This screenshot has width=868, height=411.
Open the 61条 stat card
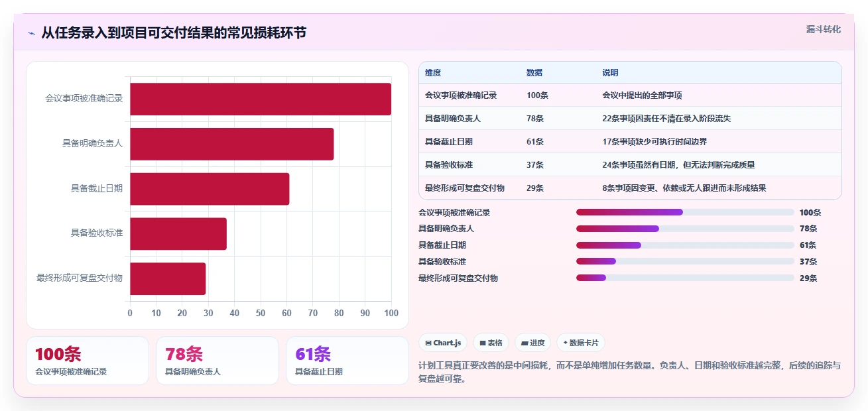pos(347,361)
